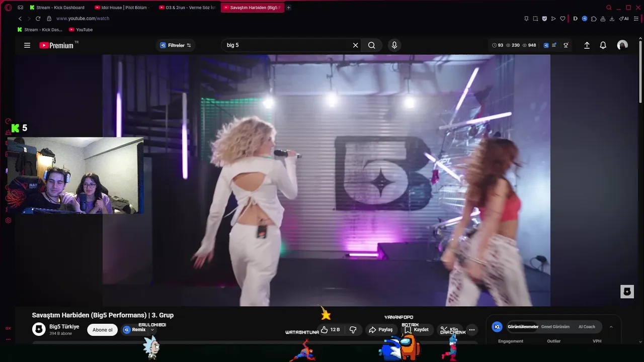Switch to the Idol House Pilot Bölüm tab
The width and height of the screenshot is (644, 362).
click(x=122, y=8)
